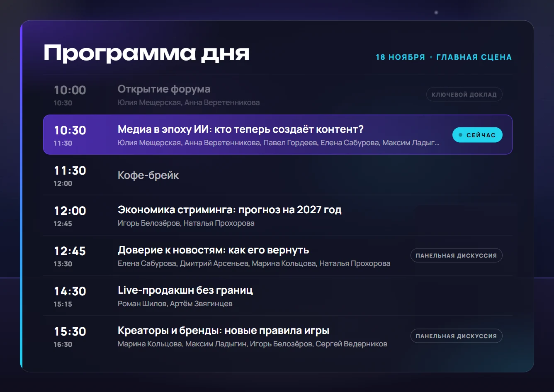Click the 'КЛЮЧЕВОЙ ДОКЛАД' badge
This screenshot has height=392, width=554.
(x=464, y=95)
